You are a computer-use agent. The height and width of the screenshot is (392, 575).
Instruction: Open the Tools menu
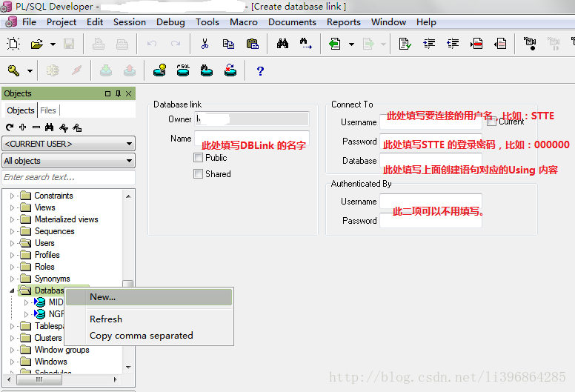point(207,22)
